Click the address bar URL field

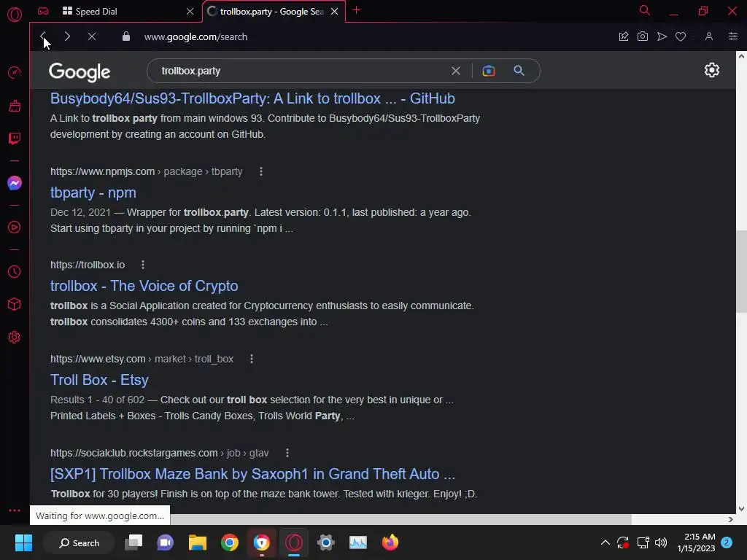[x=196, y=36]
